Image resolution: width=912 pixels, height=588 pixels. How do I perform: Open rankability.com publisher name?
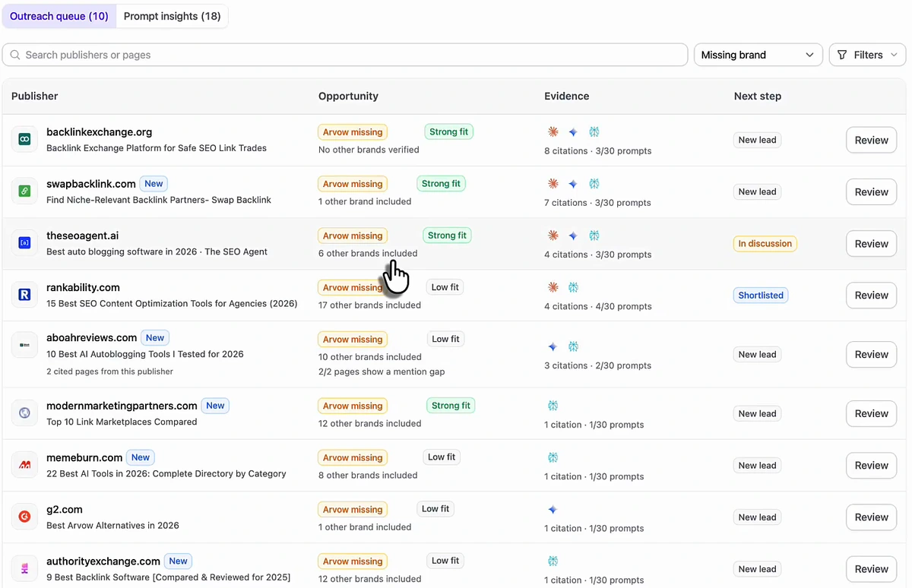[83, 287]
